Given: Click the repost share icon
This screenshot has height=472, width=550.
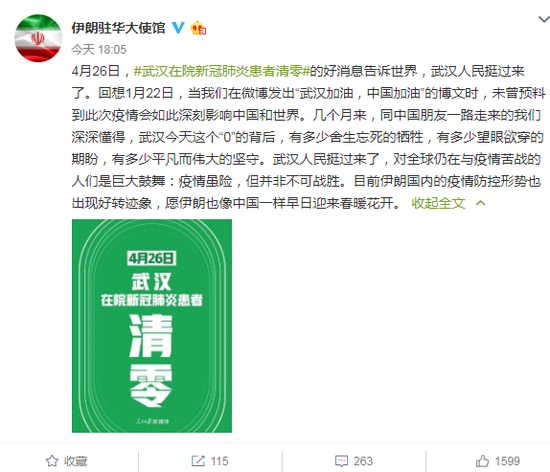Looking at the screenshot, I should pos(198,461).
